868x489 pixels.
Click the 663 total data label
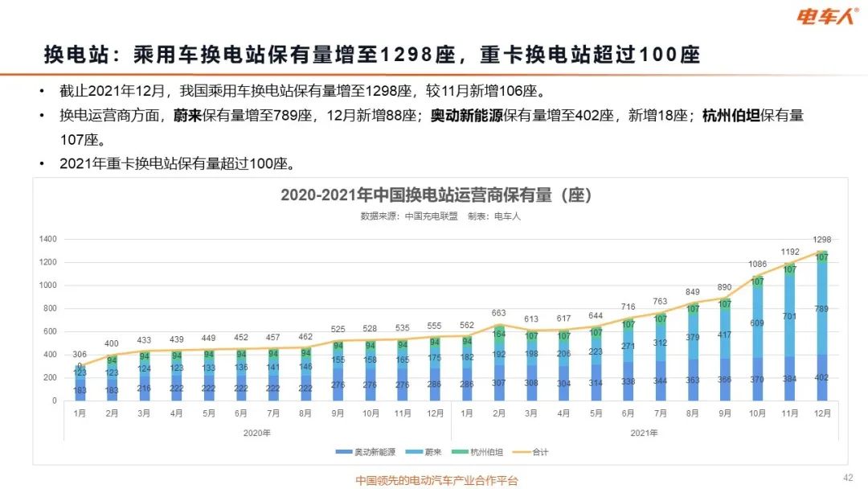[499, 314]
